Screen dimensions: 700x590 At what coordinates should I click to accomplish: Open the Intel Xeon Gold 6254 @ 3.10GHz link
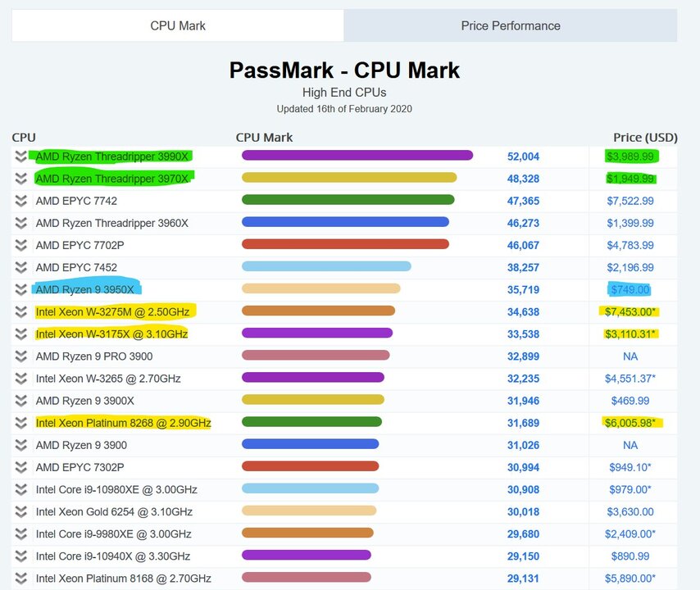point(114,512)
